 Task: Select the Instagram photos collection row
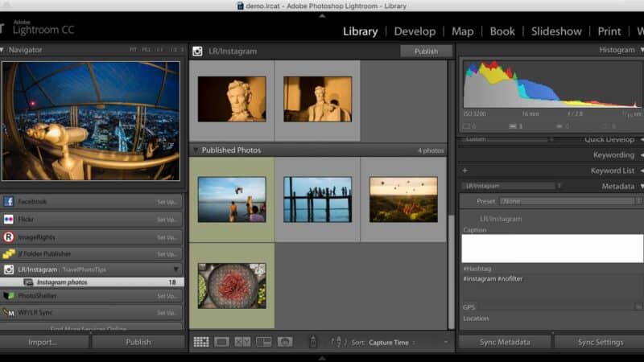[92, 282]
